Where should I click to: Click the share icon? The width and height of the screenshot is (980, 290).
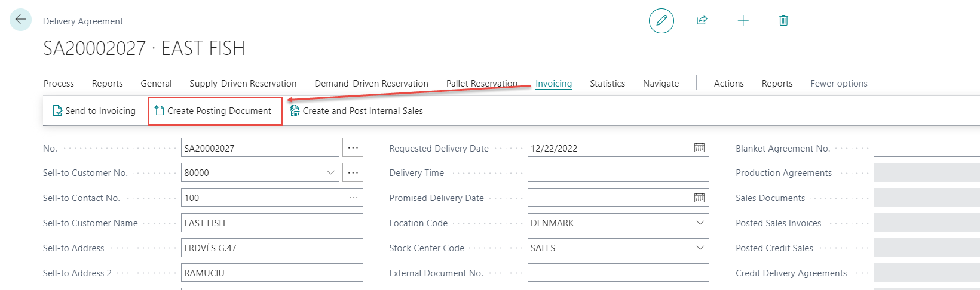[x=702, y=21]
